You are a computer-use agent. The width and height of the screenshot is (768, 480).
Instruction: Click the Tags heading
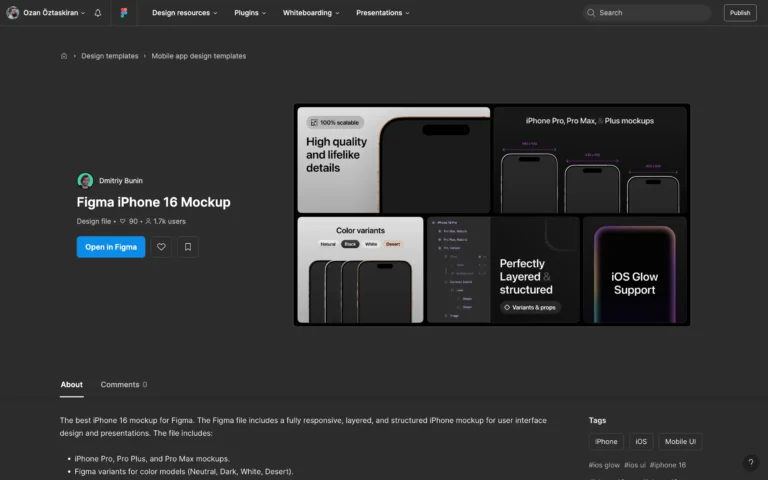coord(597,420)
